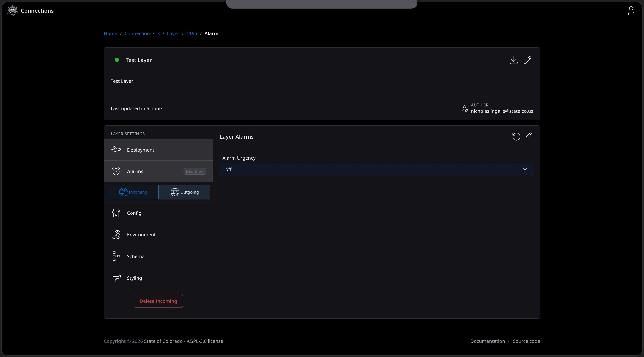Click author email nicholas.ingalls@state.co.us
This screenshot has height=357, width=644.
click(502, 111)
